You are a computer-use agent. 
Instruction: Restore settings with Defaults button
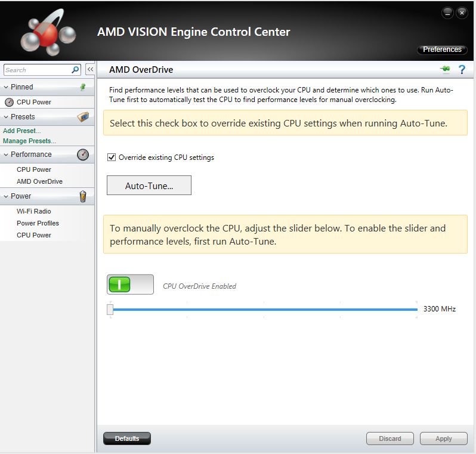[x=127, y=438]
